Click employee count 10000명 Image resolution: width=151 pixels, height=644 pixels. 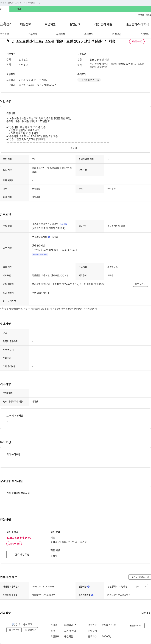pyautogui.click(x=107, y=636)
